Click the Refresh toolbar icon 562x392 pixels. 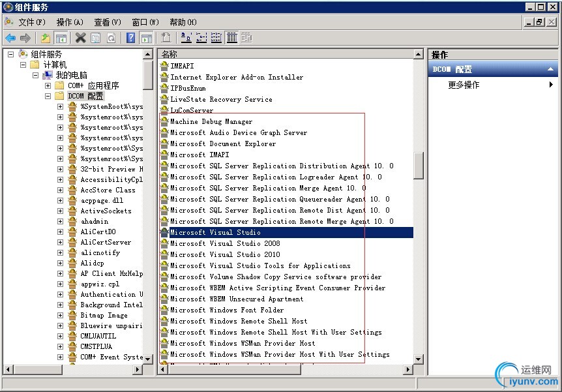[111, 38]
